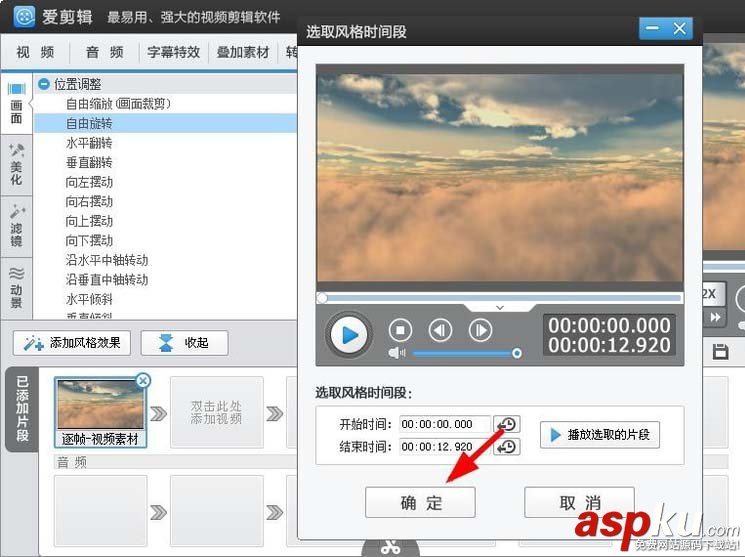Stop playback in the dialog
This screenshot has width=745, height=557.
click(400, 330)
